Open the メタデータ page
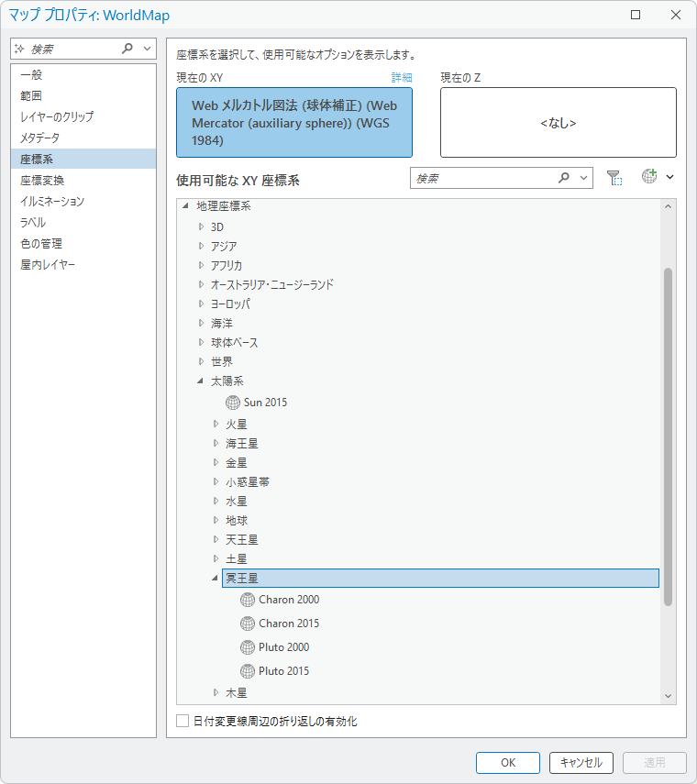The width and height of the screenshot is (697, 784). coord(83,138)
